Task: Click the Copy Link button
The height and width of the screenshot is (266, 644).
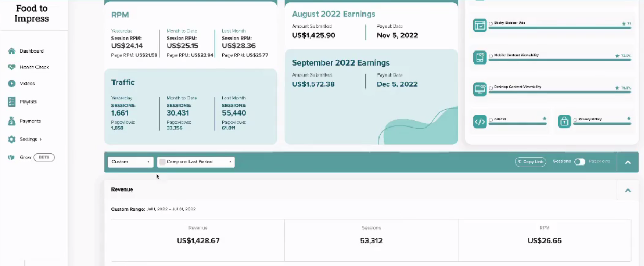Action: coord(530,162)
